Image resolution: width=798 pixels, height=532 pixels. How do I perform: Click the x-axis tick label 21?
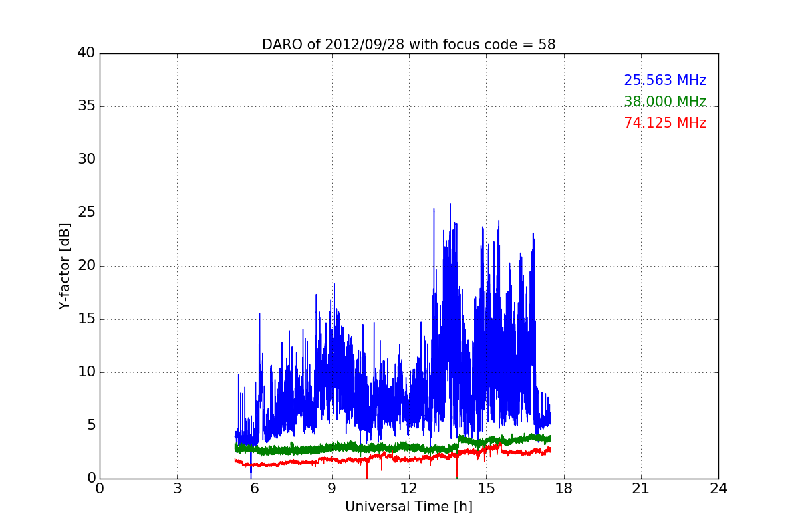tap(641, 488)
